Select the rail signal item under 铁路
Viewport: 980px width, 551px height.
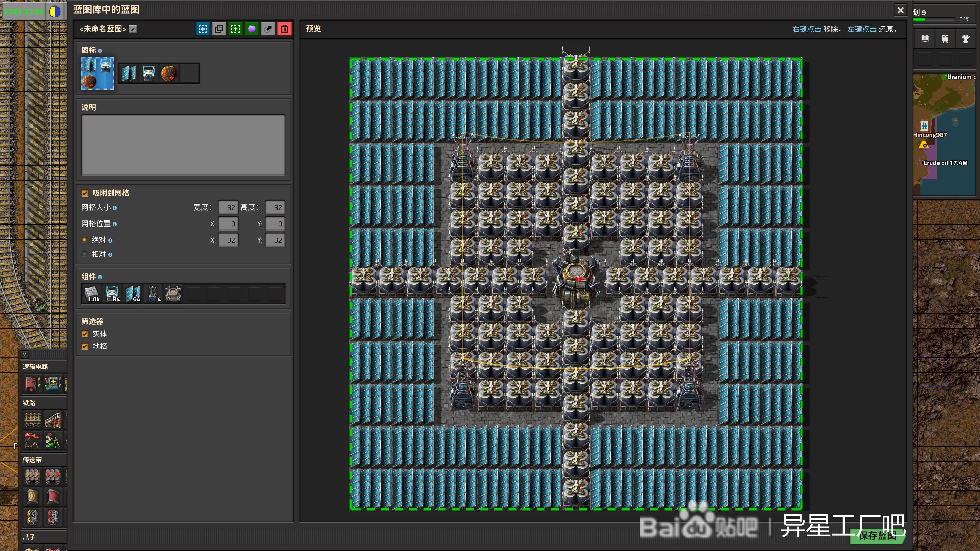coord(53,440)
